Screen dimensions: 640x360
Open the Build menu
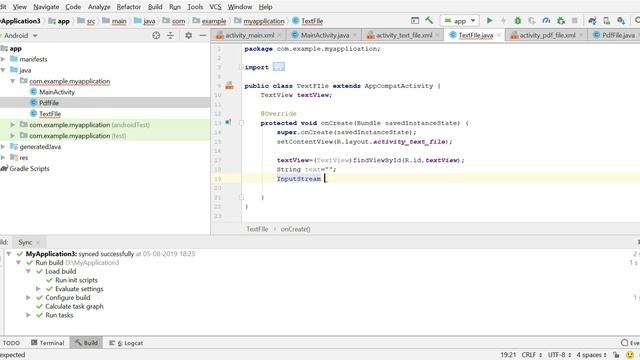pyautogui.click(x=155, y=7)
